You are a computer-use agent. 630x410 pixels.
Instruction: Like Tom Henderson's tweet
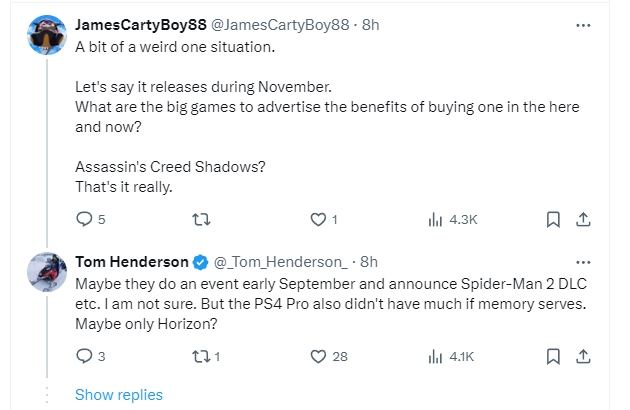[319, 356]
